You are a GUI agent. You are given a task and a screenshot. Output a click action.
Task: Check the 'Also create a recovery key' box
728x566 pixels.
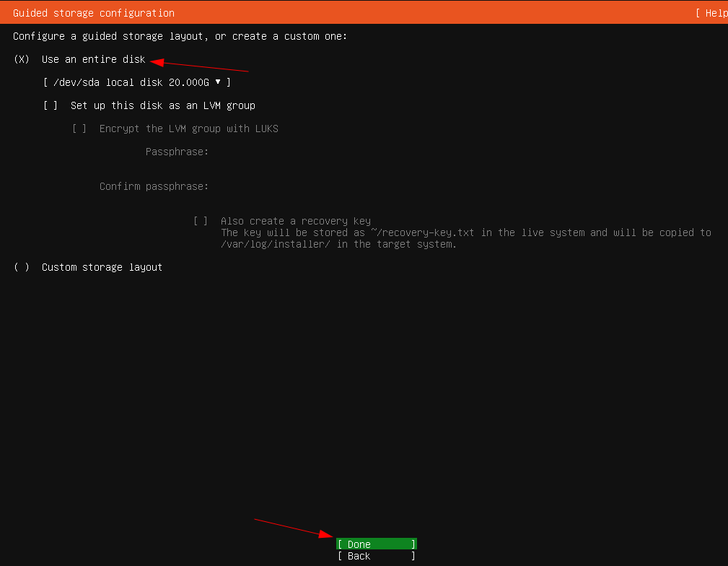click(201, 221)
